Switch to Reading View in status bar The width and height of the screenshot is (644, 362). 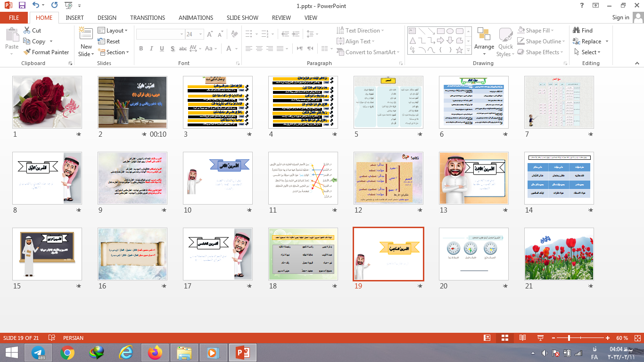(522, 338)
